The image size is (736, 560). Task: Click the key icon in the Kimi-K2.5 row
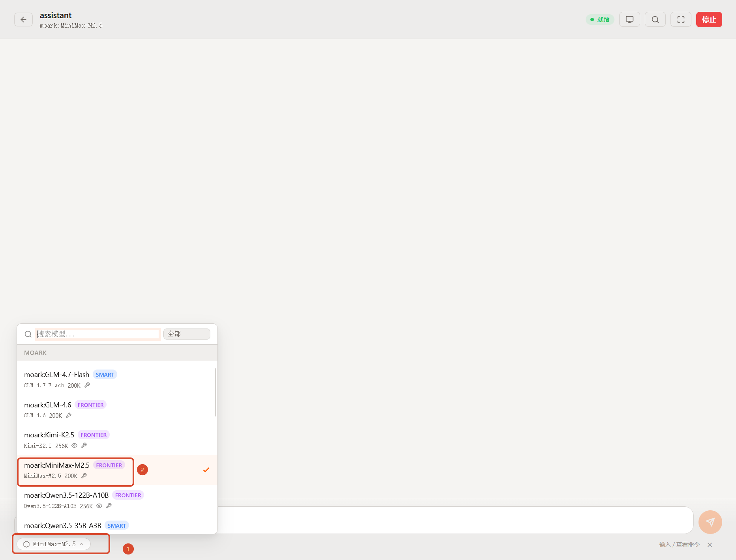coord(84,446)
